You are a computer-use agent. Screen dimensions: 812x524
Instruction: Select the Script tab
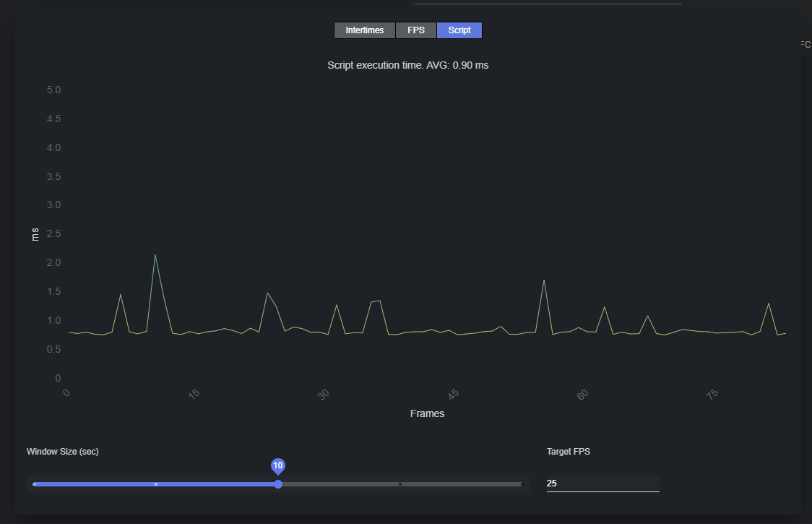[459, 30]
